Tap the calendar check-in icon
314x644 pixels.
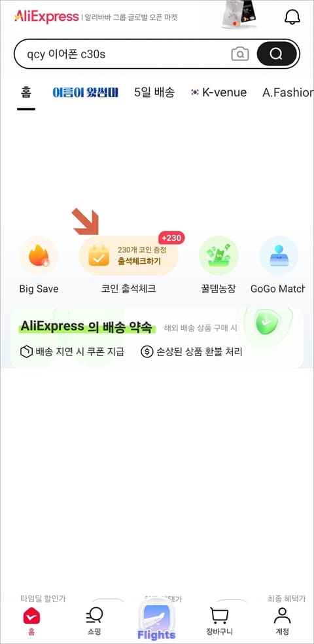99,255
